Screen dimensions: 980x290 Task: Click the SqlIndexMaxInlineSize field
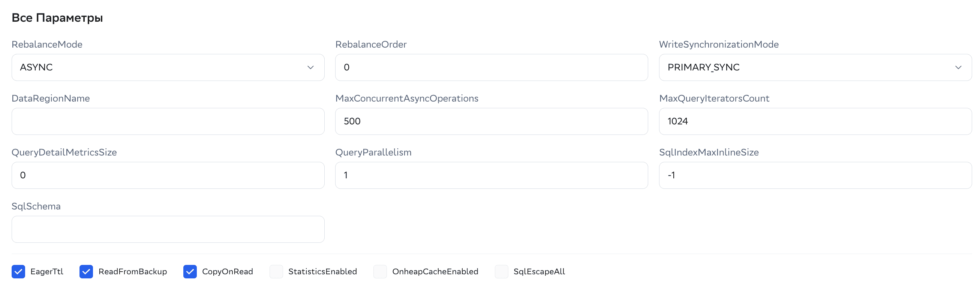click(815, 175)
